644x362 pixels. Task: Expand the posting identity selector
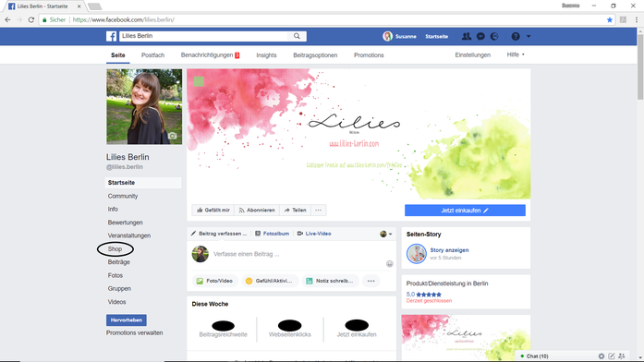(x=385, y=234)
